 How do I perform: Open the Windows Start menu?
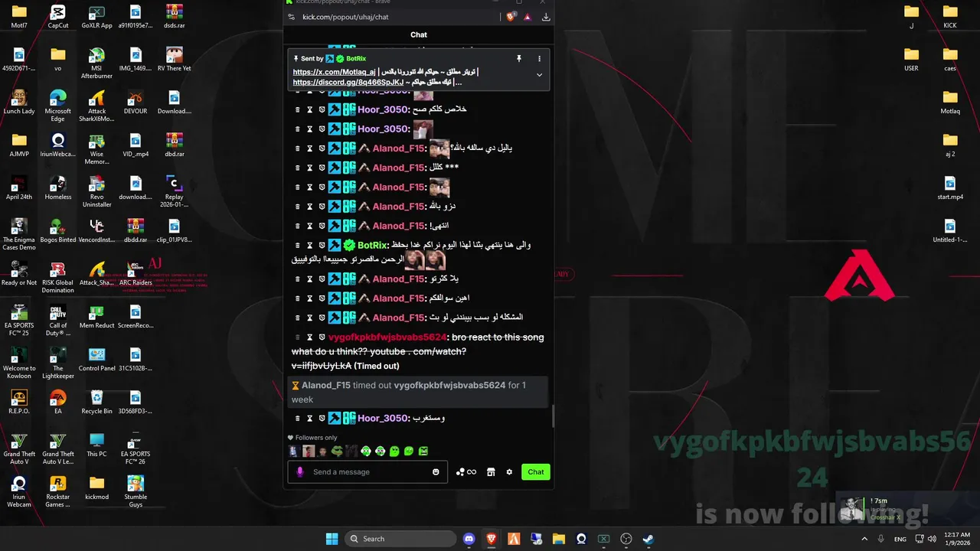pos(332,539)
